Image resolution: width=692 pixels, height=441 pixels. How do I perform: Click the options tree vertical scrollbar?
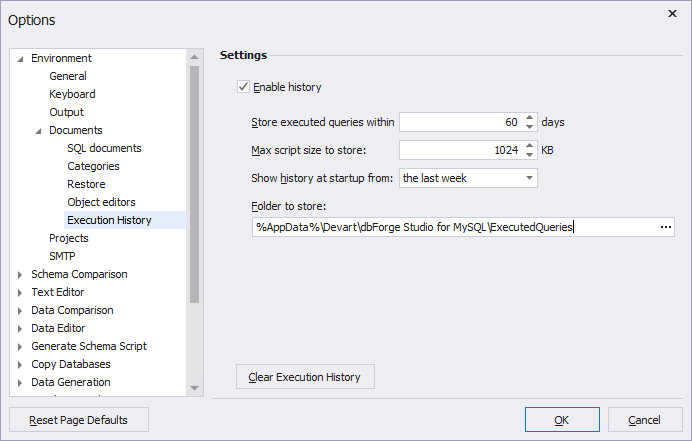click(x=195, y=180)
